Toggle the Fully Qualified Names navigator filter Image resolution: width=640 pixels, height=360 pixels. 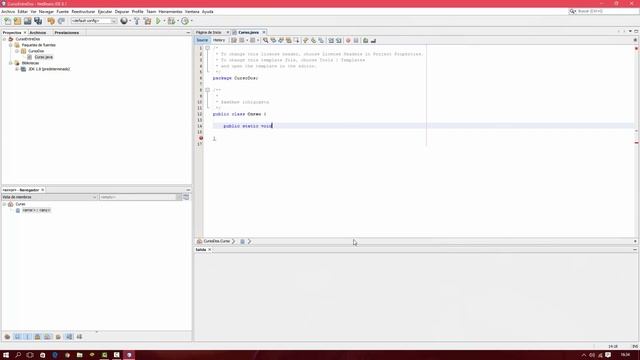point(58,337)
